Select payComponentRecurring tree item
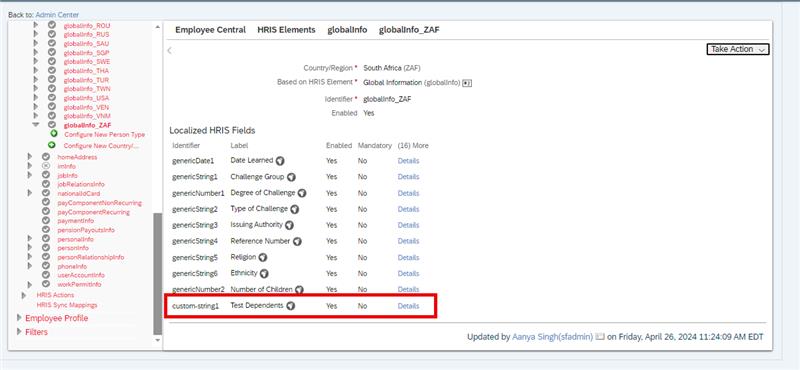 pyautogui.click(x=93, y=212)
